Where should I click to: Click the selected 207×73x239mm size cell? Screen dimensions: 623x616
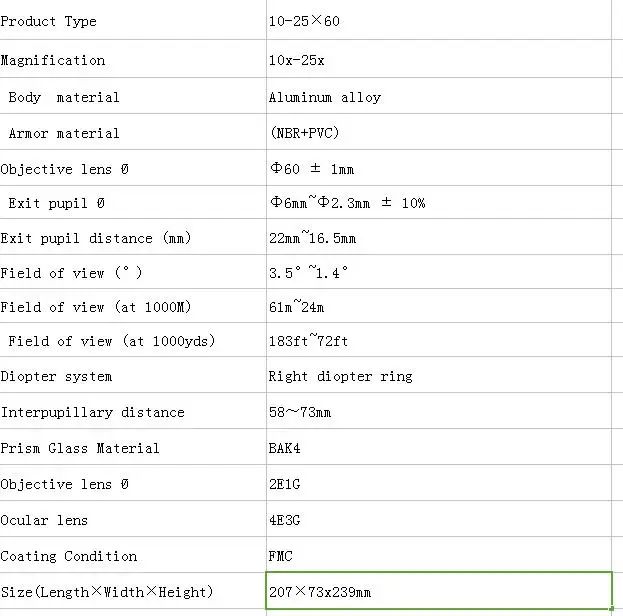pyautogui.click(x=439, y=591)
